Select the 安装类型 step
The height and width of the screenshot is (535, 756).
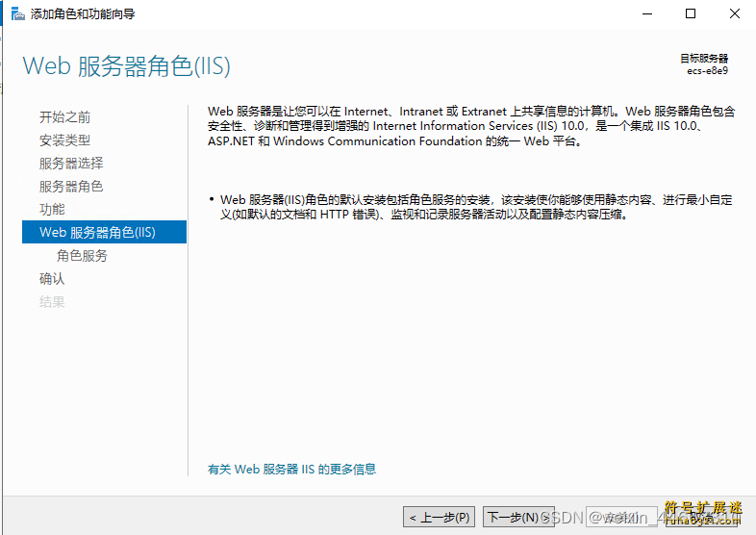pos(64,140)
